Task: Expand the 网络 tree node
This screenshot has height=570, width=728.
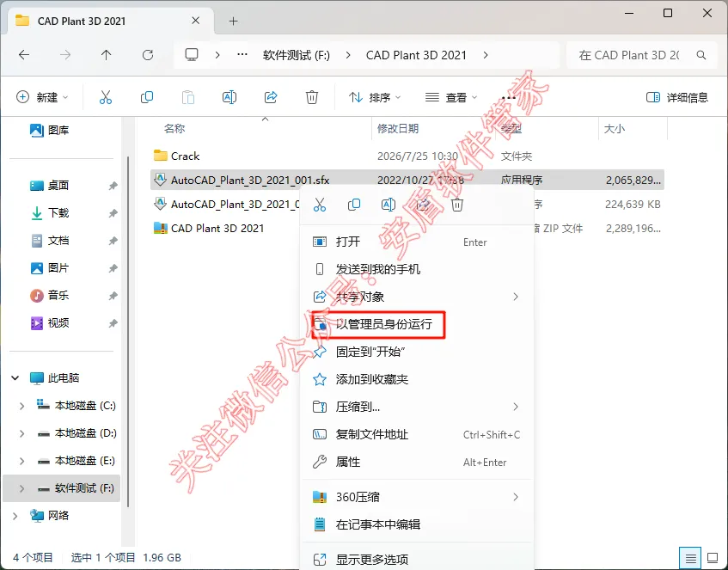Action: tap(15, 516)
